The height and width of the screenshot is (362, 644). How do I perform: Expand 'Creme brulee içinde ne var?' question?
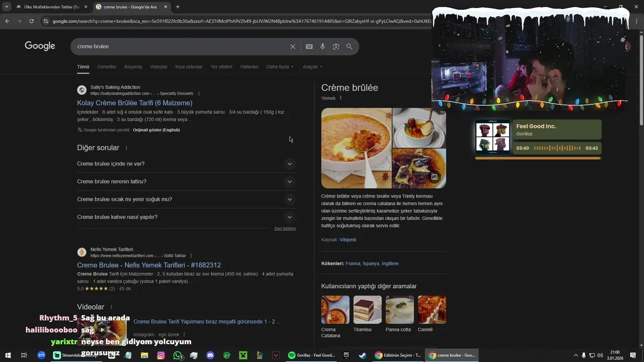(186, 164)
